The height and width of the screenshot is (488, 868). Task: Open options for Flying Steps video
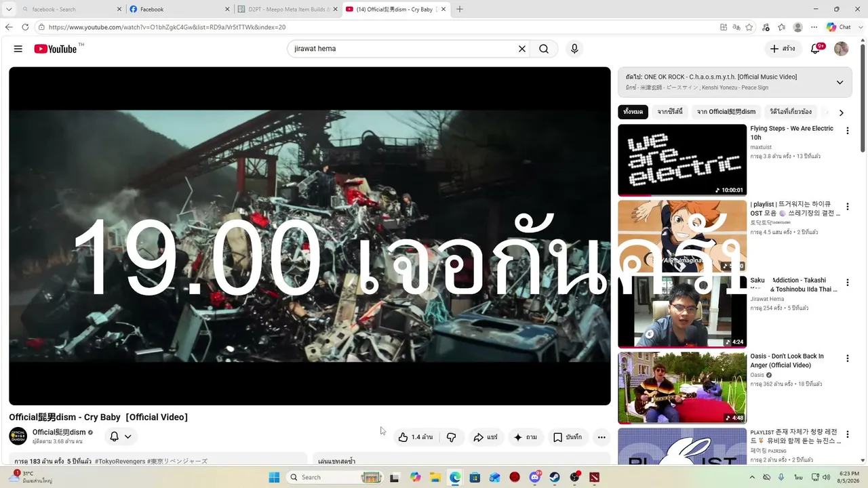[847, 131]
